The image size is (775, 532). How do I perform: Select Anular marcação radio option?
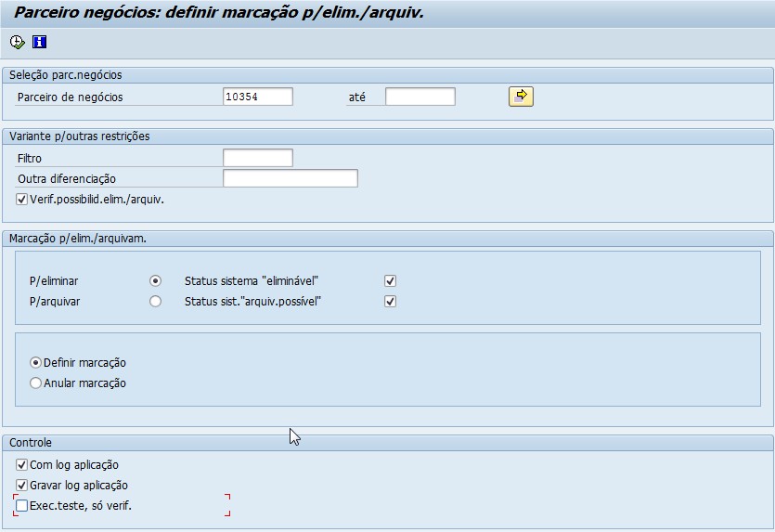click(35, 383)
